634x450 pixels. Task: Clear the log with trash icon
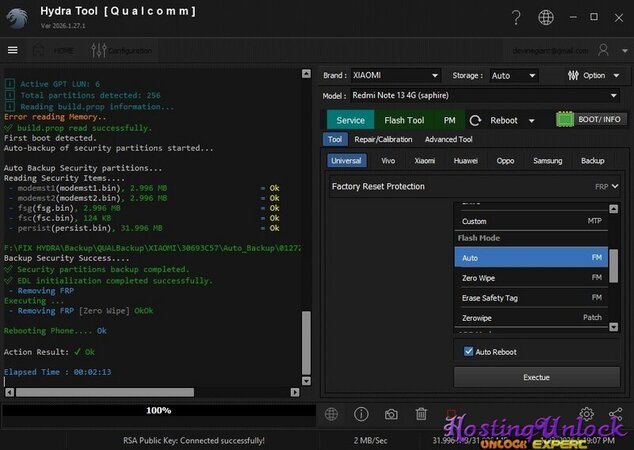tap(421, 414)
